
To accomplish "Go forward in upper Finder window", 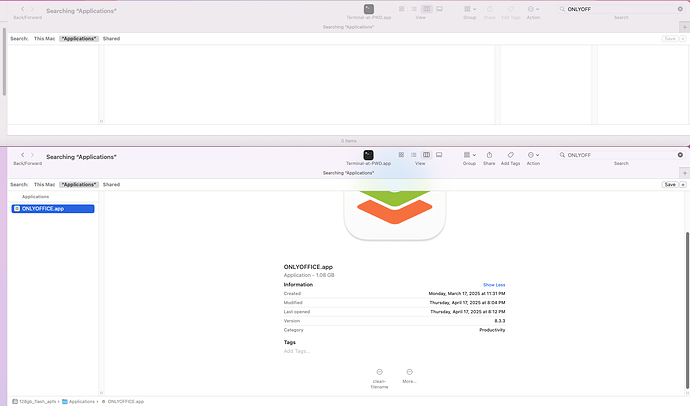I will tap(32, 9).
